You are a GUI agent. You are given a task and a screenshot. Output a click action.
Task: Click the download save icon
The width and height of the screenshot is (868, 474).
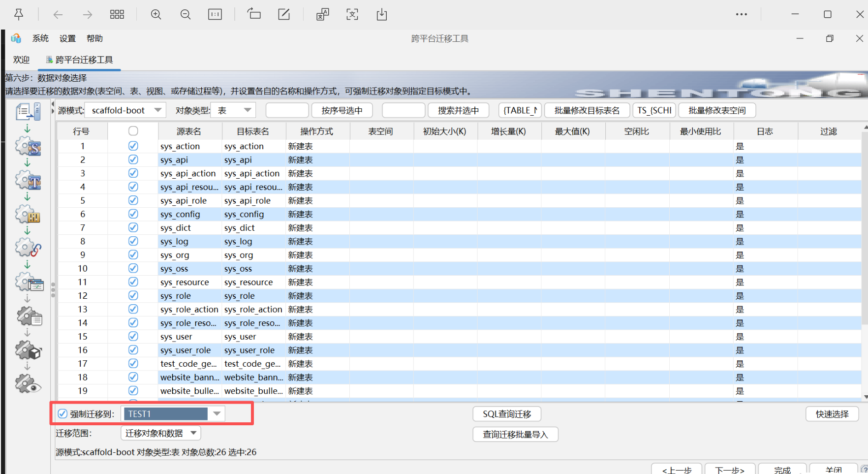tap(382, 14)
